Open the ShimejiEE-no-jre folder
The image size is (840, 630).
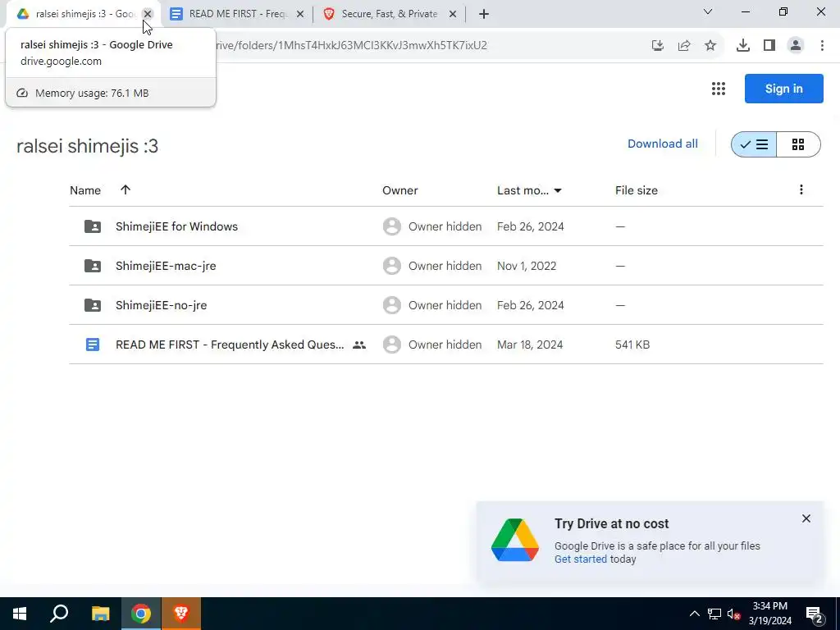pyautogui.click(x=162, y=305)
